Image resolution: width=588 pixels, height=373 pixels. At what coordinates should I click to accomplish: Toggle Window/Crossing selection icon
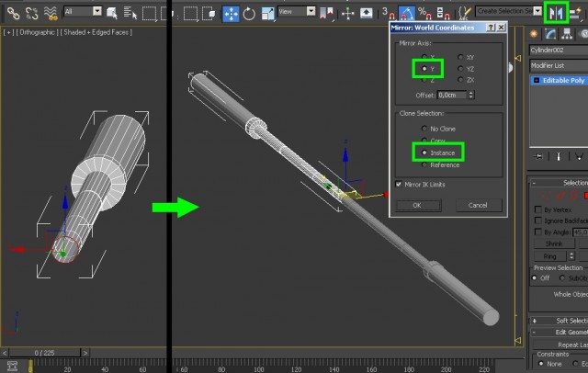209,14
